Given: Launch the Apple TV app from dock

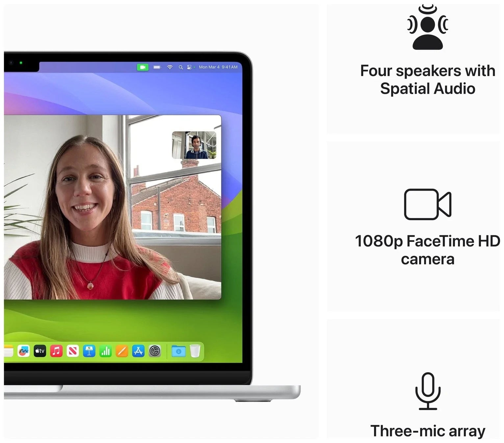Looking at the screenshot, I should tap(40, 351).
